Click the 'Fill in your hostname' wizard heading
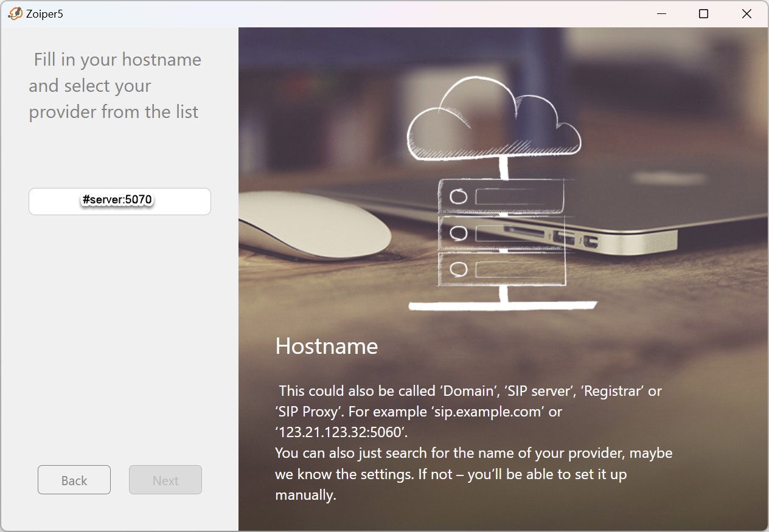Screen dimensions: 769x532 coord(114,85)
